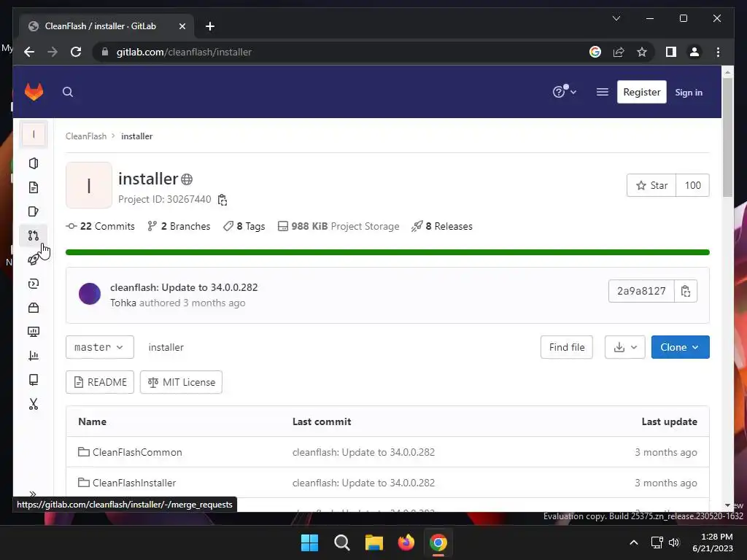Click the Sign in link
747x560 pixels.
pos(689,93)
